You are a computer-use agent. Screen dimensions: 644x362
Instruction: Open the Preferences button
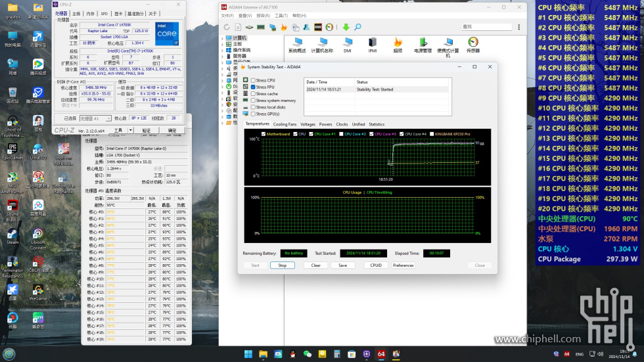coord(403,265)
